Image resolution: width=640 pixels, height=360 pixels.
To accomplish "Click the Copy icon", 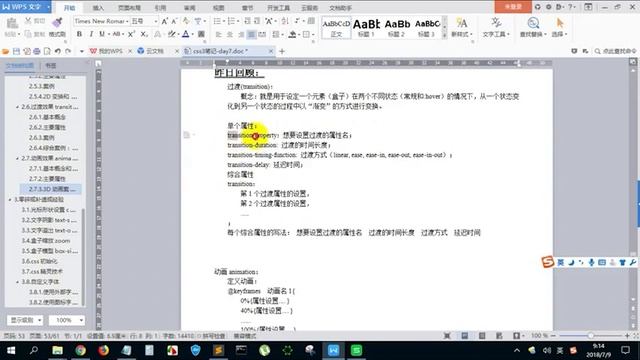I will point(28,34).
